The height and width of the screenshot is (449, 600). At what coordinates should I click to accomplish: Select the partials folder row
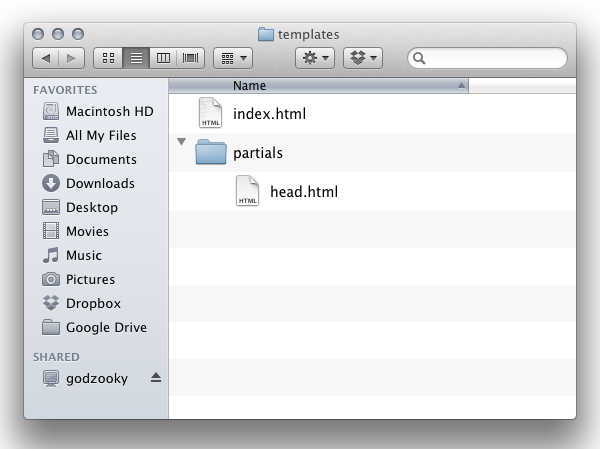pos(372,152)
